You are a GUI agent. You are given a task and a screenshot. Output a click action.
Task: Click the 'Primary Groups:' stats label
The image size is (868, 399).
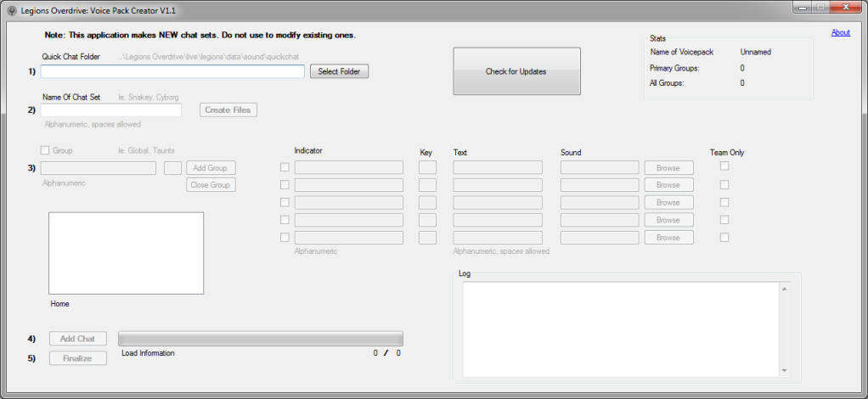(675, 68)
